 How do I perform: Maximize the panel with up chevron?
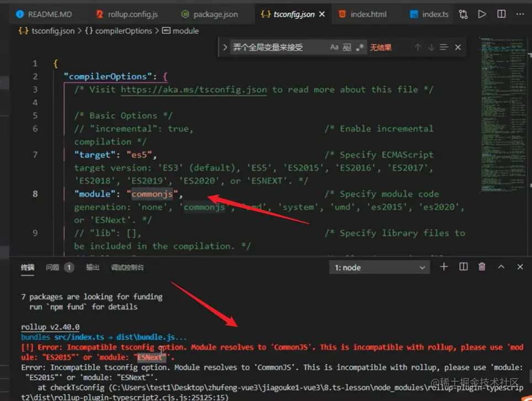(501, 267)
